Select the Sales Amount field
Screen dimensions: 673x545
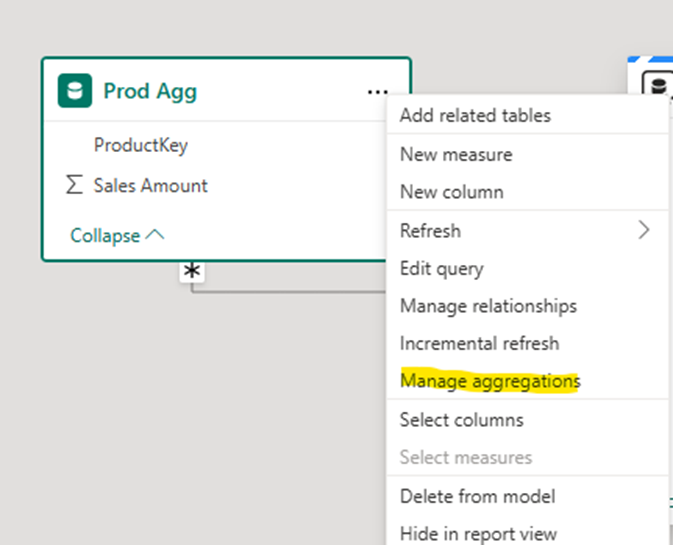[x=150, y=185]
